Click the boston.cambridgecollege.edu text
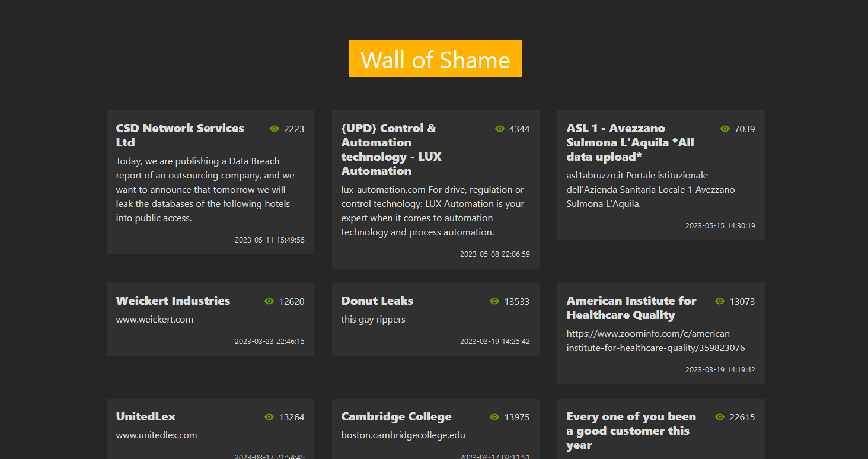Image resolution: width=868 pixels, height=459 pixels. (x=403, y=435)
